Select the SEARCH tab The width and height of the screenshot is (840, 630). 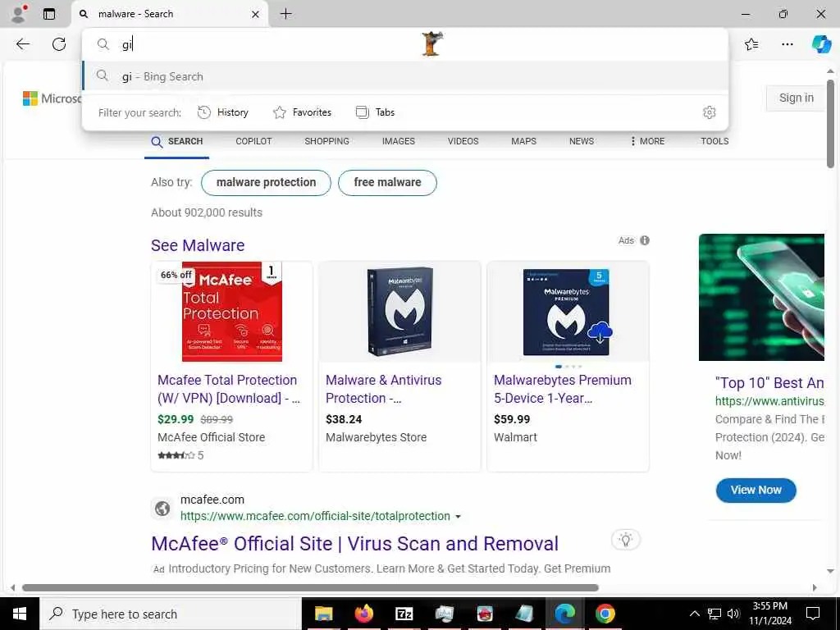click(x=177, y=141)
